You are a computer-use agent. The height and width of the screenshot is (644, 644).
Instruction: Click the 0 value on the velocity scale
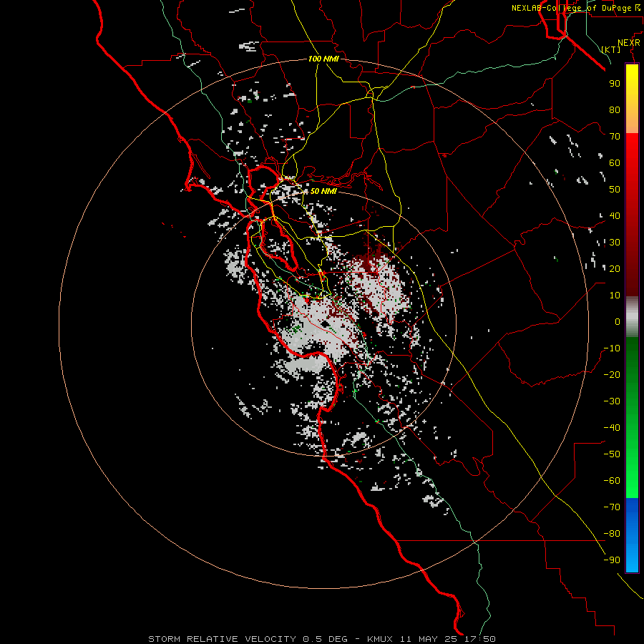(x=618, y=321)
